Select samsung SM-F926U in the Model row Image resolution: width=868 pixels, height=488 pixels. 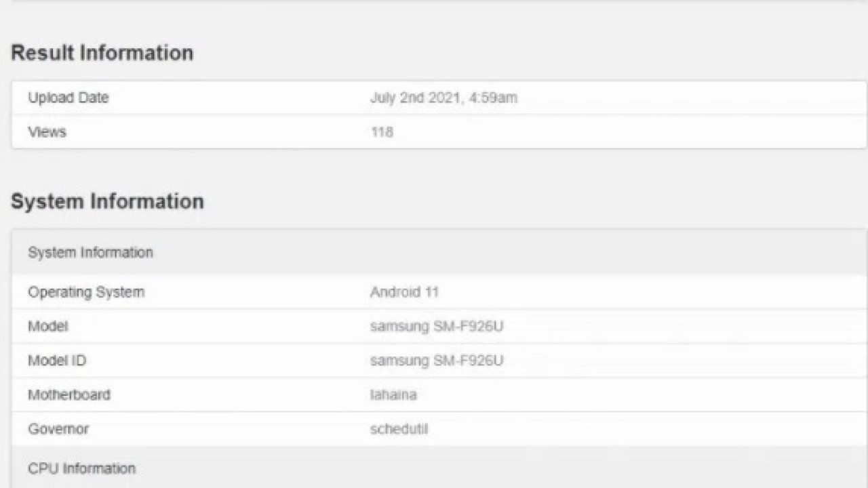click(x=436, y=327)
